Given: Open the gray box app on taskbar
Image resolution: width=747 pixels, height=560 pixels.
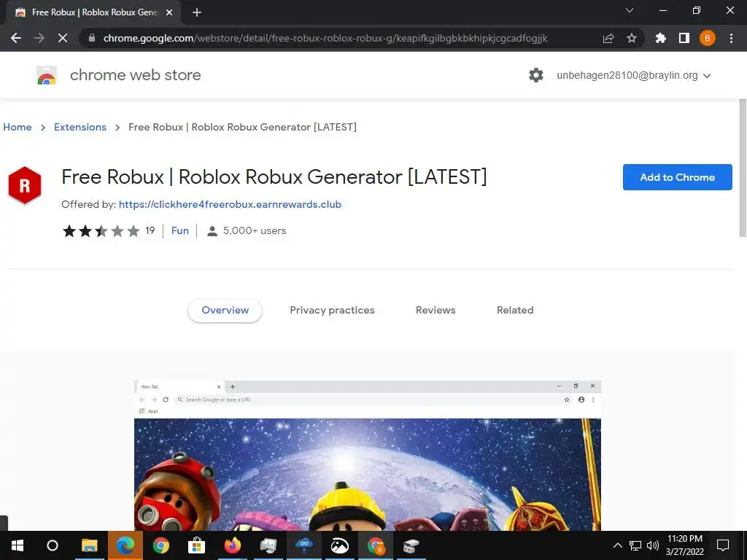Looking at the screenshot, I should pos(411,545).
